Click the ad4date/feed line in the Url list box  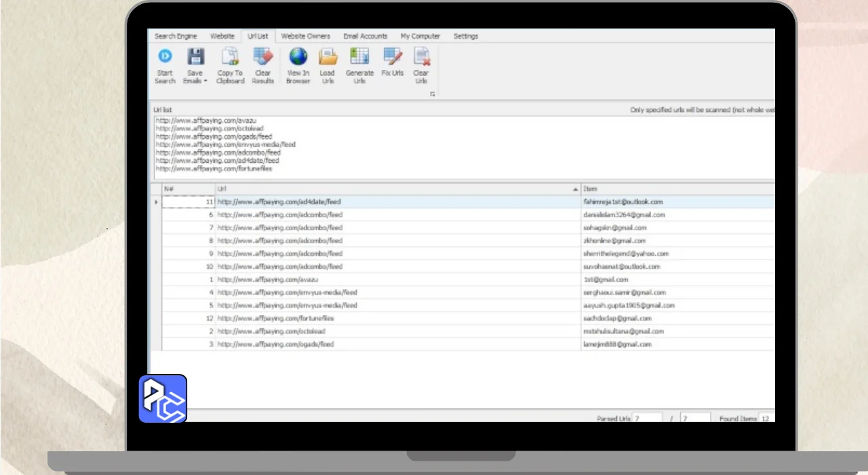pos(217,161)
